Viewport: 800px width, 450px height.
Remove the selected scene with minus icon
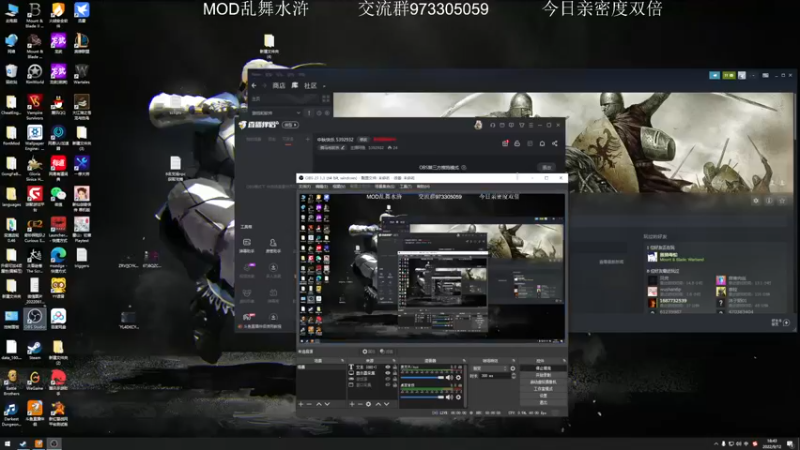coord(309,404)
